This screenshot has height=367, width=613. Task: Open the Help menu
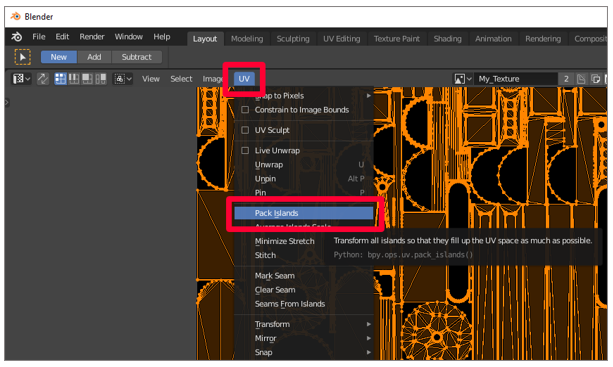pyautogui.click(x=161, y=37)
